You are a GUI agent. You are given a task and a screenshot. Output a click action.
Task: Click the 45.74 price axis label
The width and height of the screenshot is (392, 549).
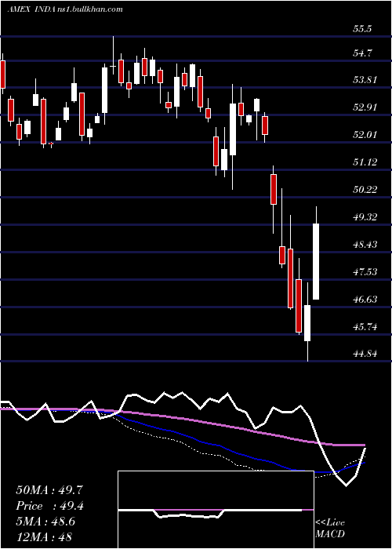(x=365, y=327)
